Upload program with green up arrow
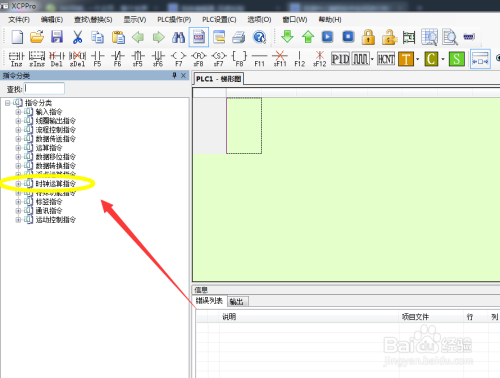This screenshot has height=378, width=500. (x=308, y=37)
